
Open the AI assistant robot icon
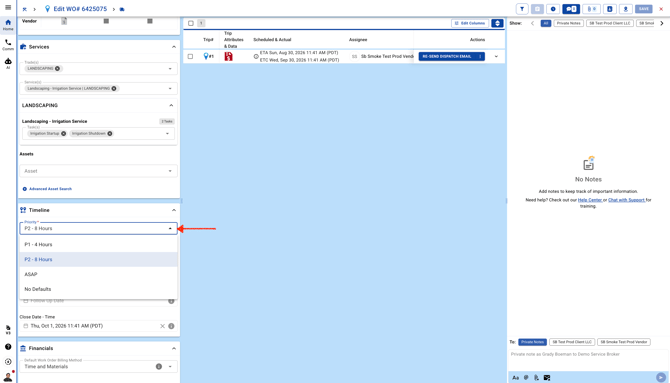[x=8, y=63]
